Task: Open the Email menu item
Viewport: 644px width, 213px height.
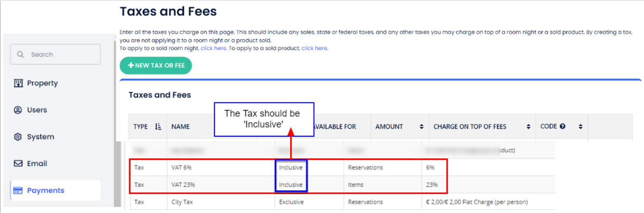Action: (x=37, y=164)
